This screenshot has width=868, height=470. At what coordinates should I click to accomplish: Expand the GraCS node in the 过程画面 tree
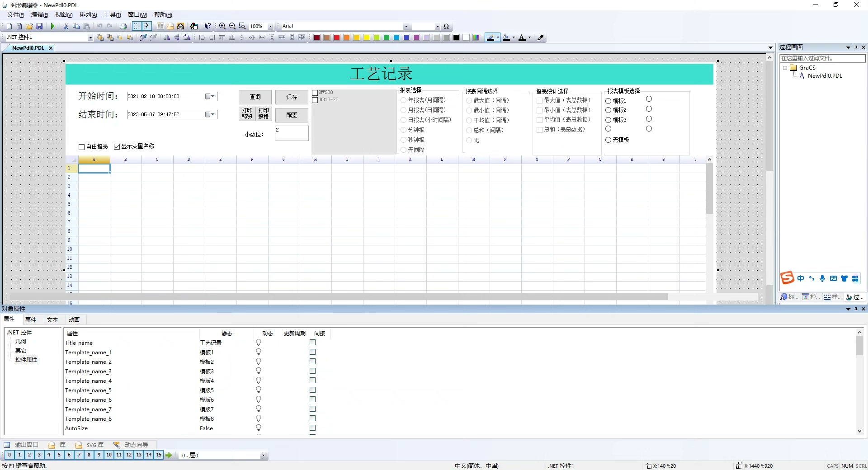[784, 68]
